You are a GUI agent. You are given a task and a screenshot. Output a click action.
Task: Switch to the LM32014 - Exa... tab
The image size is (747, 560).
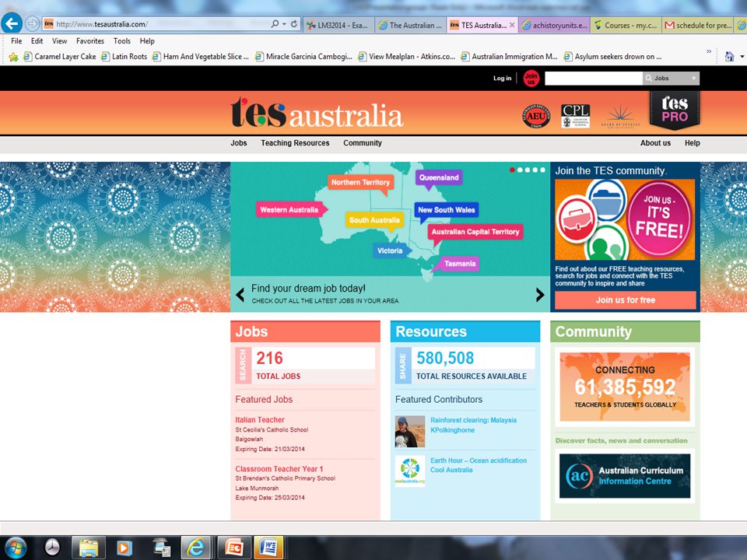338,25
